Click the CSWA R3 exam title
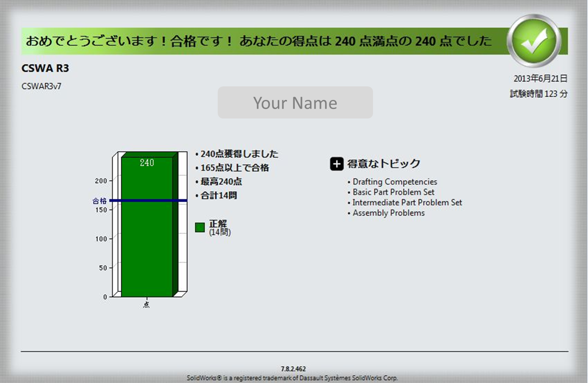 (x=45, y=69)
